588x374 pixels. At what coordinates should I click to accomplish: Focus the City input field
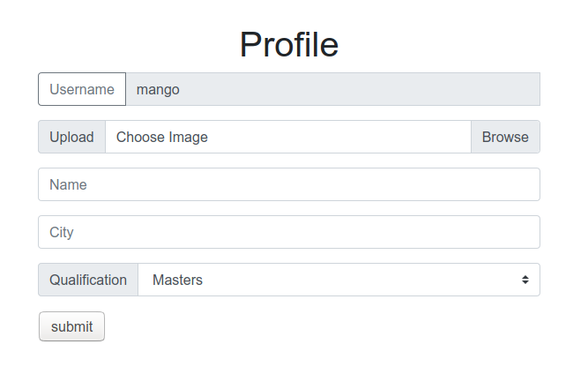[x=289, y=232]
